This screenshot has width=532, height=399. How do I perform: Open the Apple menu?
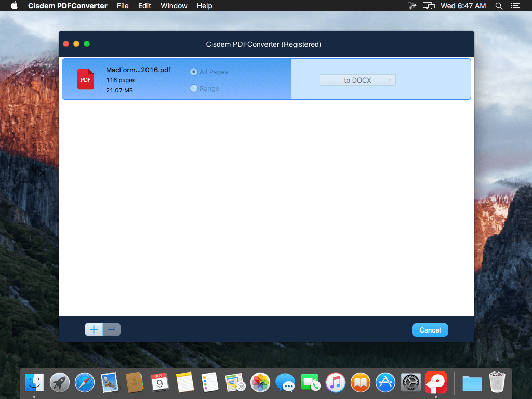click(x=14, y=6)
